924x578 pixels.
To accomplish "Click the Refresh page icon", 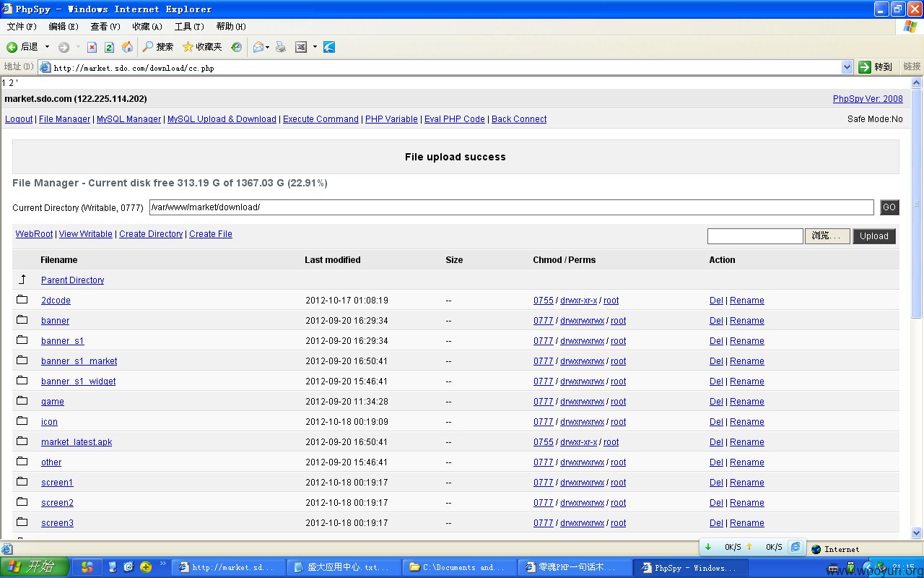I will click(x=109, y=47).
